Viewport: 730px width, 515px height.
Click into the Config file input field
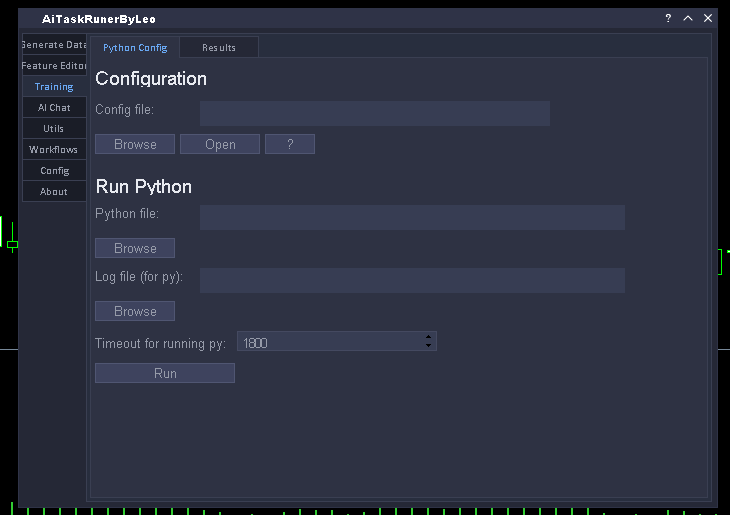[x=374, y=113]
